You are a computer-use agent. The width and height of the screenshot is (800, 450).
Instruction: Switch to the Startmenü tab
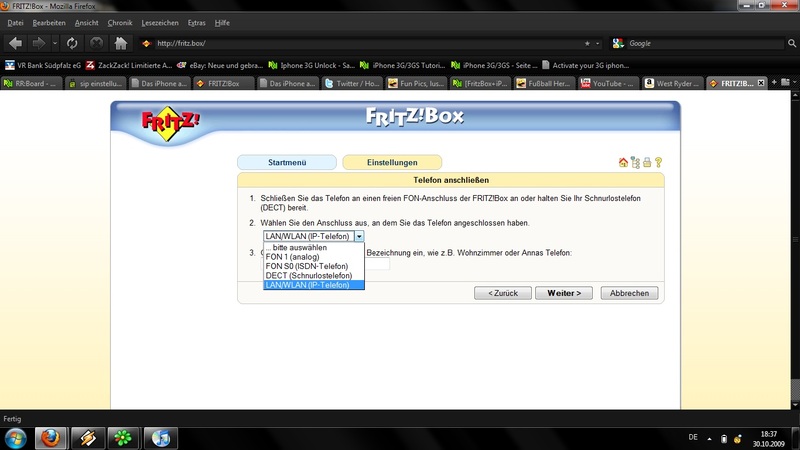pos(287,162)
